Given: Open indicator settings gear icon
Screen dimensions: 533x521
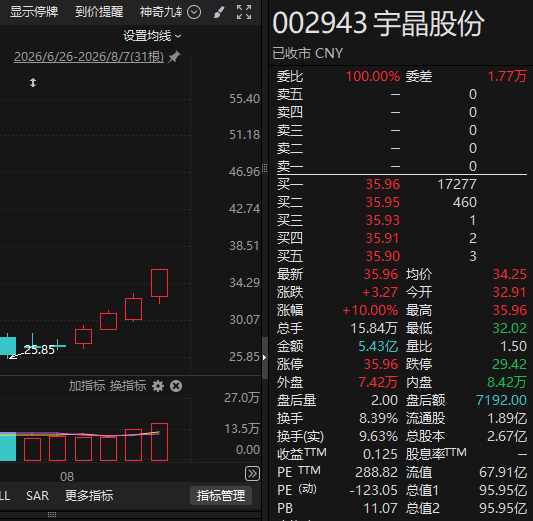Looking at the screenshot, I should coord(158,386).
